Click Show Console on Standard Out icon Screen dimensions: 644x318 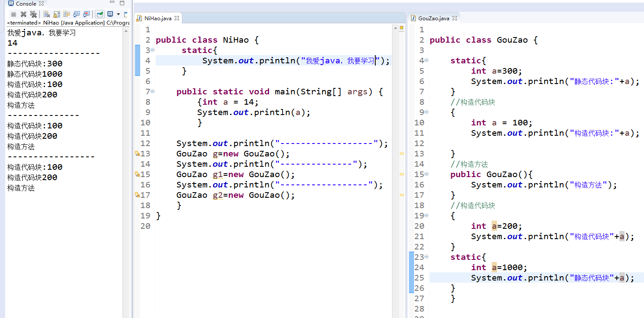pyautogui.click(x=76, y=14)
